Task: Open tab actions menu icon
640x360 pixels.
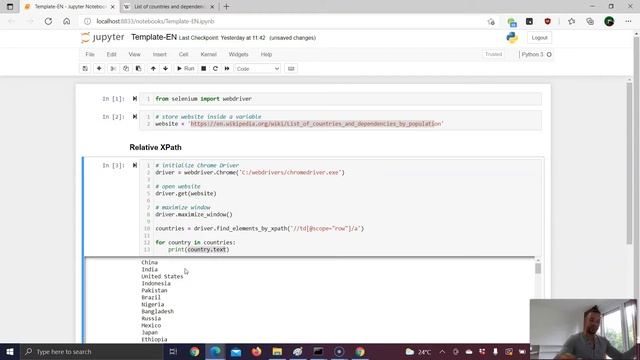Action: point(10,7)
